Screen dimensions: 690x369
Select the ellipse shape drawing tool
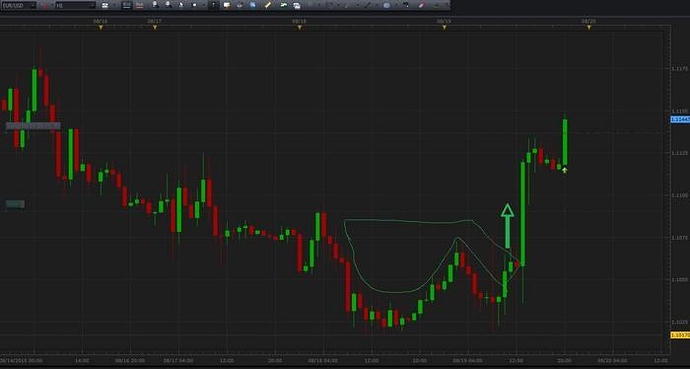[386, 5]
